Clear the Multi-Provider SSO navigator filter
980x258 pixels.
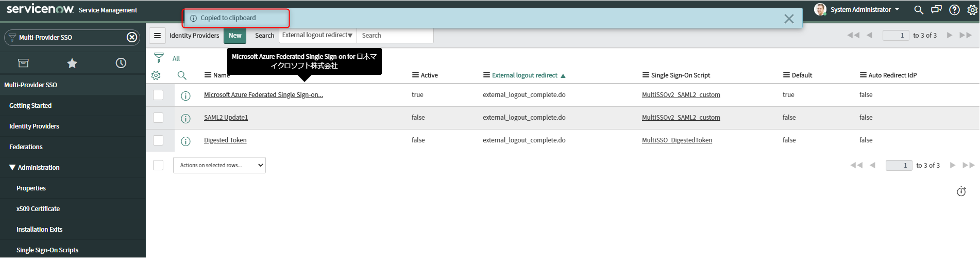[132, 37]
